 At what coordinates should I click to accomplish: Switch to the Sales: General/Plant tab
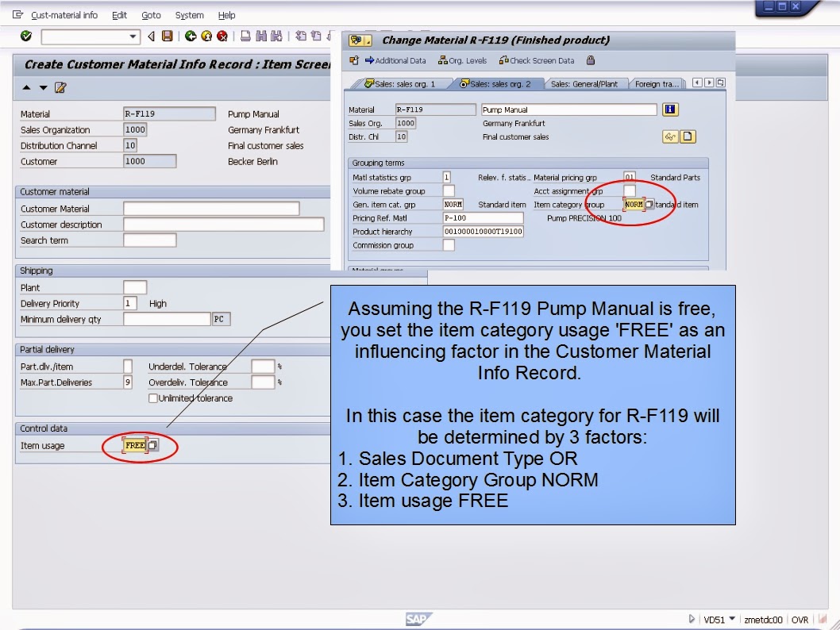(x=585, y=83)
